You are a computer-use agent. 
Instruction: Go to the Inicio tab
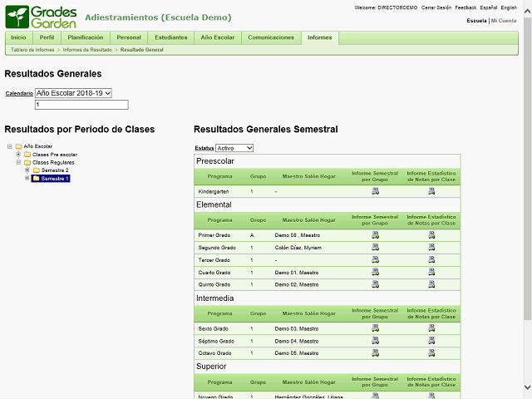[x=18, y=37]
